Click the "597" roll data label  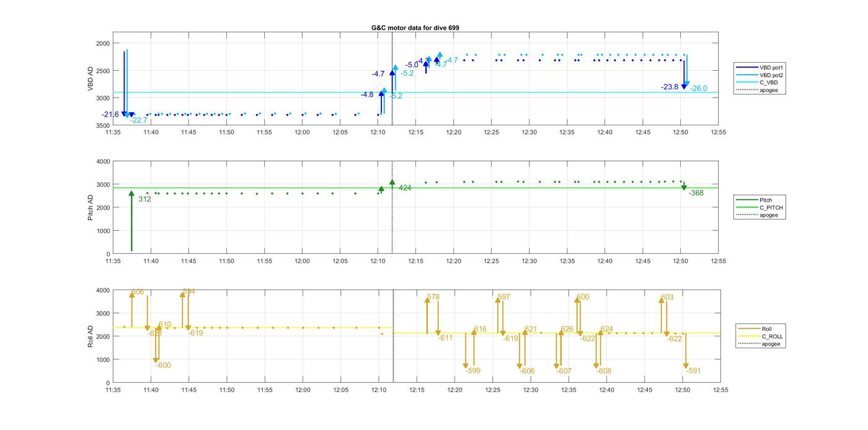tap(503, 297)
